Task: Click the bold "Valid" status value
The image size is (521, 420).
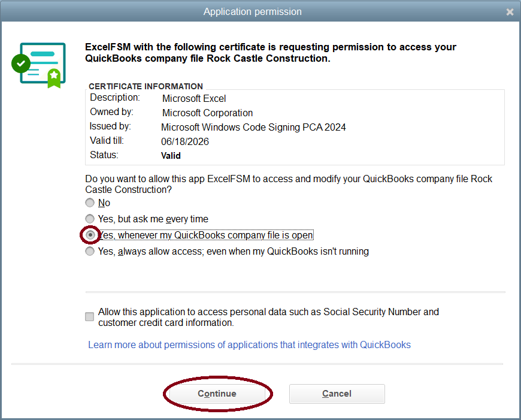Action: [x=171, y=156]
